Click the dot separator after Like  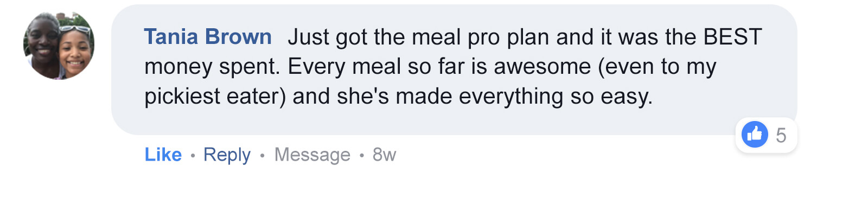coord(193,156)
